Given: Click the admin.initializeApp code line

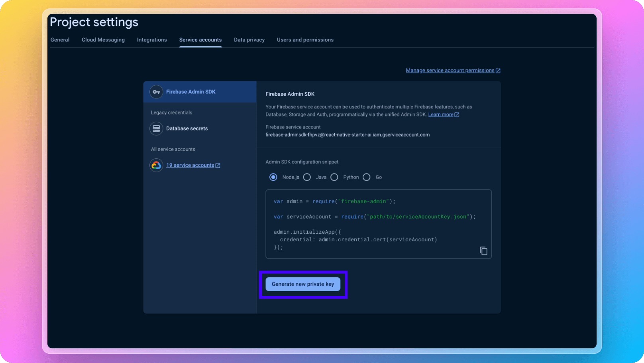Looking at the screenshot, I should point(307,232).
